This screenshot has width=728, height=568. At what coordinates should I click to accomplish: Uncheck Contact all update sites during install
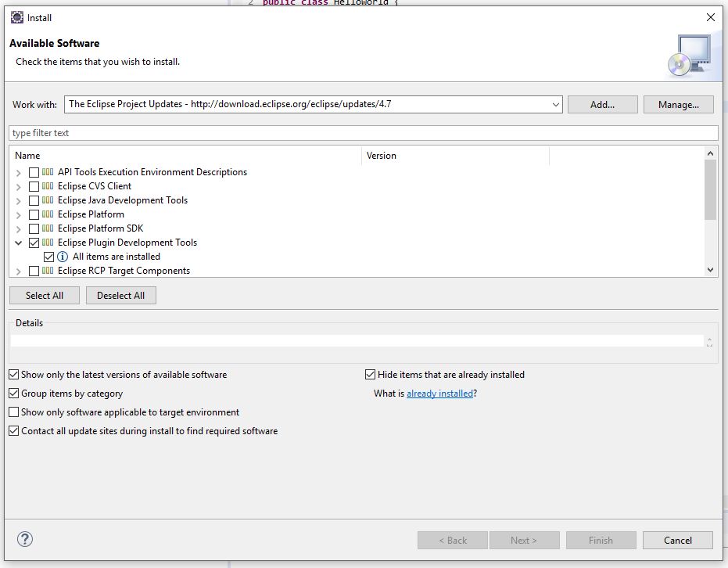(x=14, y=431)
